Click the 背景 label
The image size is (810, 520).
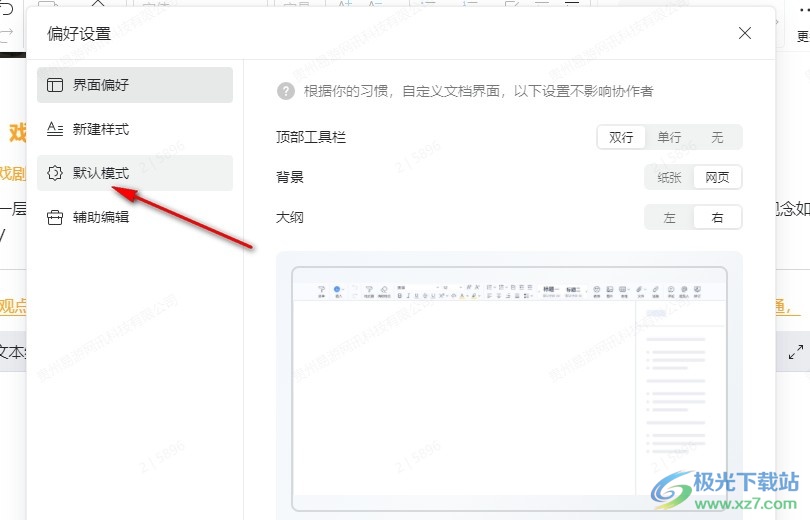click(290, 178)
